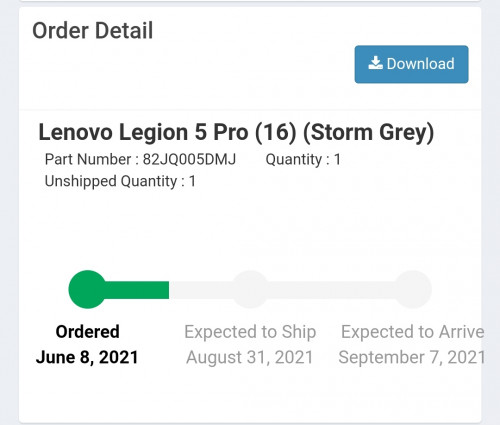
Task: Click the August 31, 2021 ship date
Action: 250,358
